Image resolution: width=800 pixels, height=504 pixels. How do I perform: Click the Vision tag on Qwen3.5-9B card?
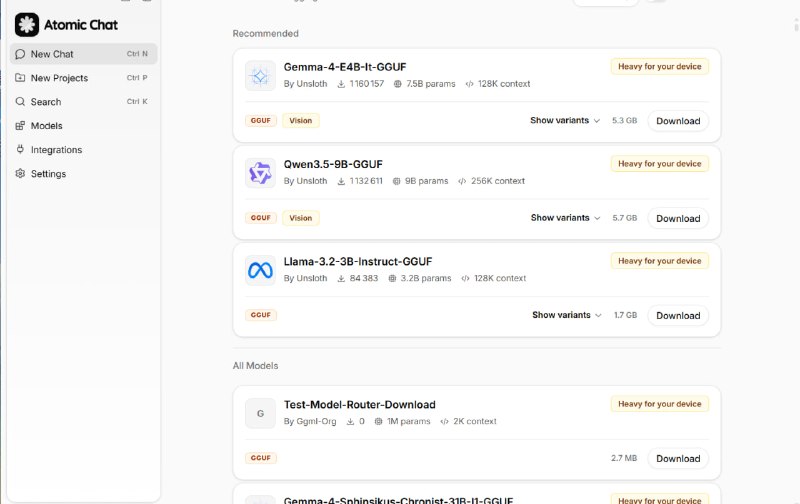pyautogui.click(x=301, y=218)
